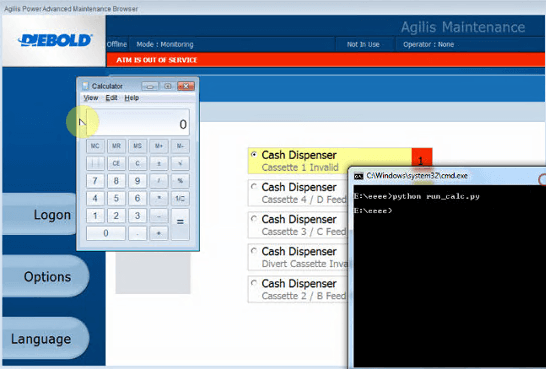Minimize the Calculator window
Screen dimensions: 546x369
(x=150, y=86)
